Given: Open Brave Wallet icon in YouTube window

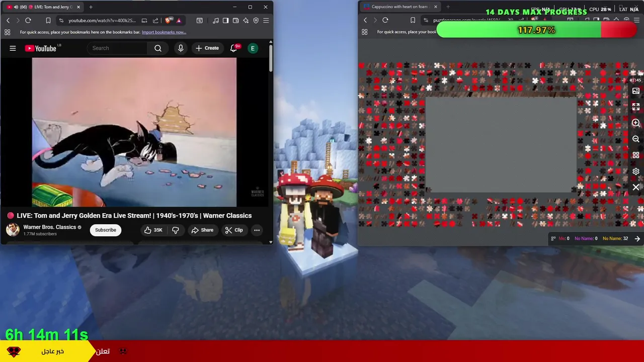Looking at the screenshot, I should (x=236, y=21).
